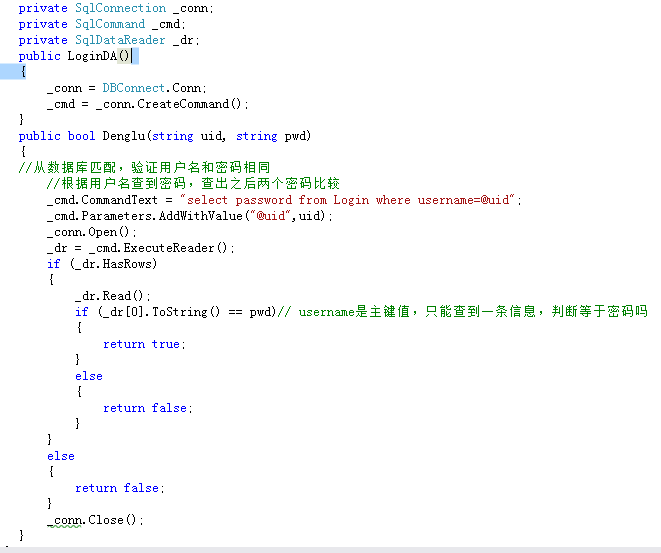Screen dimensions: 661x553
Task: Click the _conn.Close() statement
Action: 95,520
